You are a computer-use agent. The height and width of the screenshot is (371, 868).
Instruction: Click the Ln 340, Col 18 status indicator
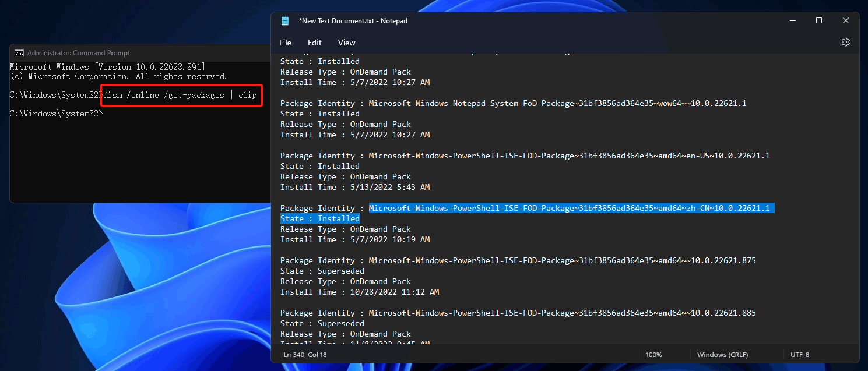[x=305, y=354]
